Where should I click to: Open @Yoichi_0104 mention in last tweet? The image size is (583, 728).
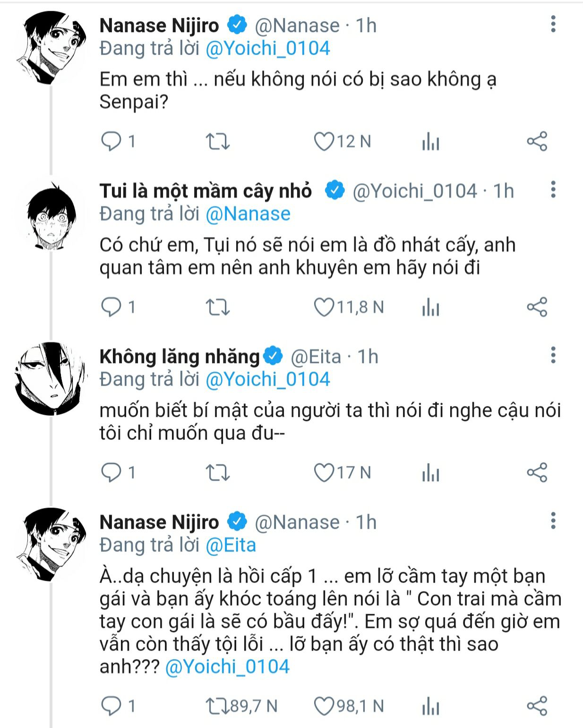tap(227, 667)
